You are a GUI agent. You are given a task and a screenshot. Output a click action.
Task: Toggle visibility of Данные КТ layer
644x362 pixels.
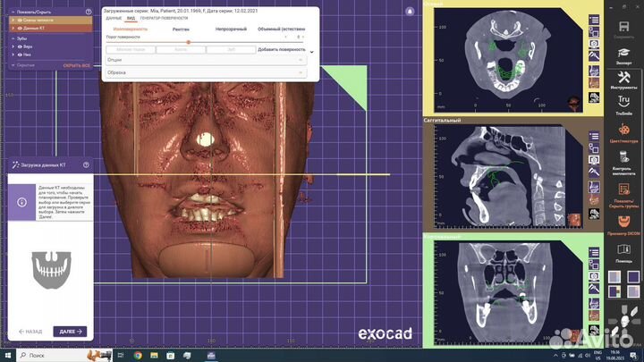(x=19, y=29)
